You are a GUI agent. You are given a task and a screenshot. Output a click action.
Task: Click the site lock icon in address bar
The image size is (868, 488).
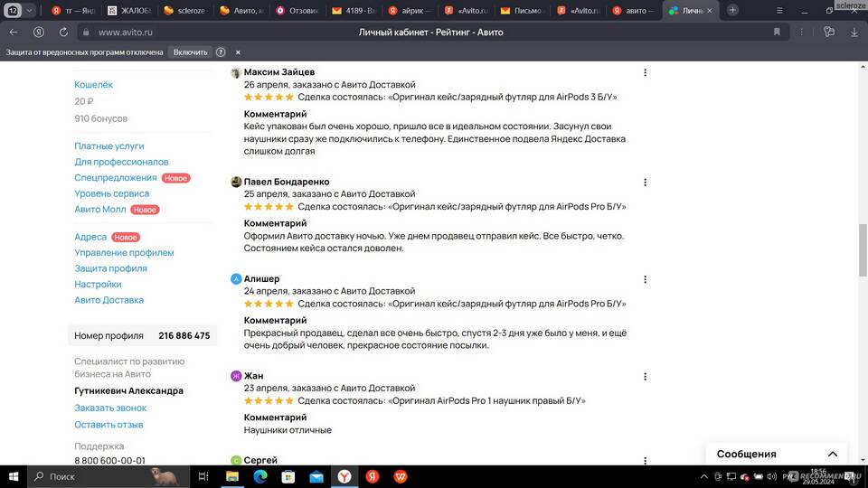86,33
